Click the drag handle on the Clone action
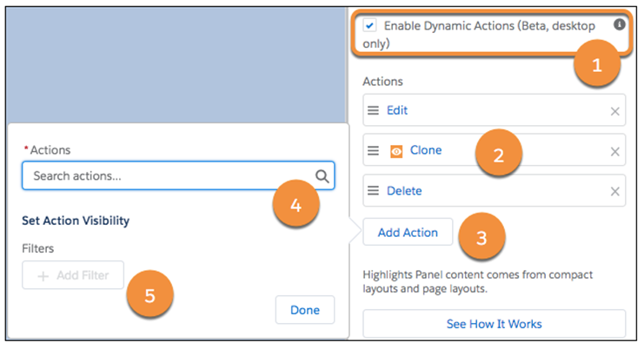 (x=373, y=151)
